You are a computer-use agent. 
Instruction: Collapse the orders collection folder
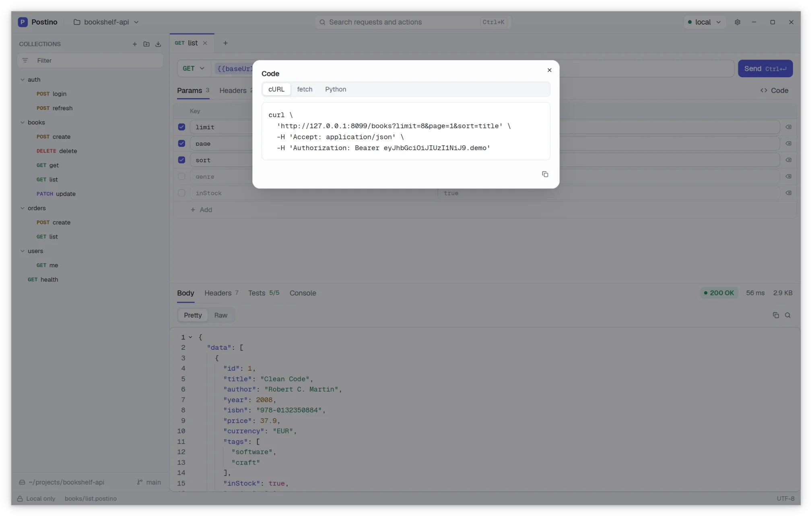[23, 208]
